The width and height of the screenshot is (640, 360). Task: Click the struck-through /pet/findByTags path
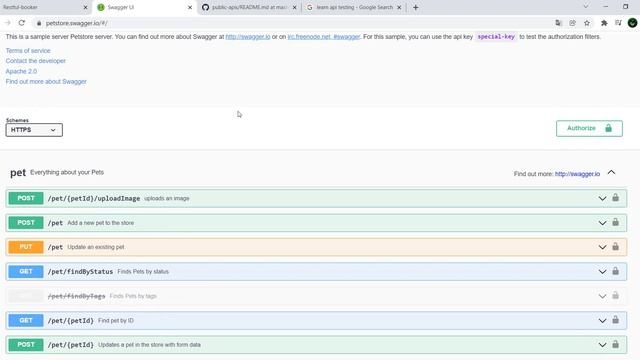pyautogui.click(x=77, y=296)
